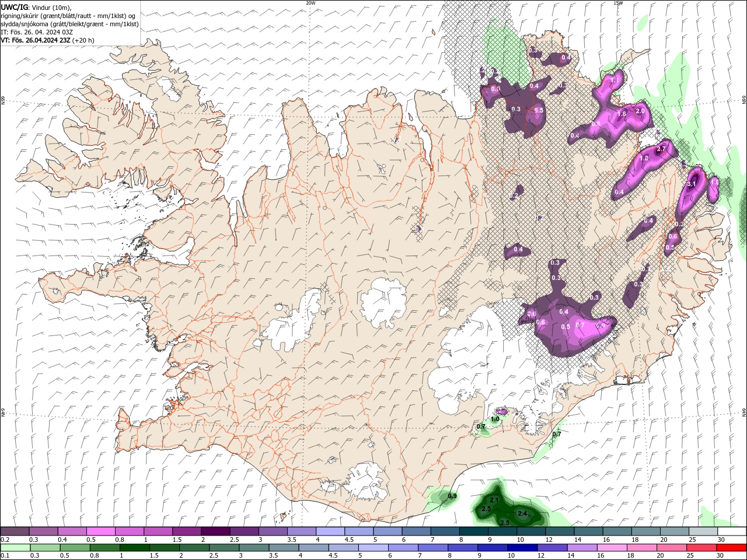Click the '30' label on upper scale
Image resolution: width=747 pixels, height=560 pixels.
[721, 540]
